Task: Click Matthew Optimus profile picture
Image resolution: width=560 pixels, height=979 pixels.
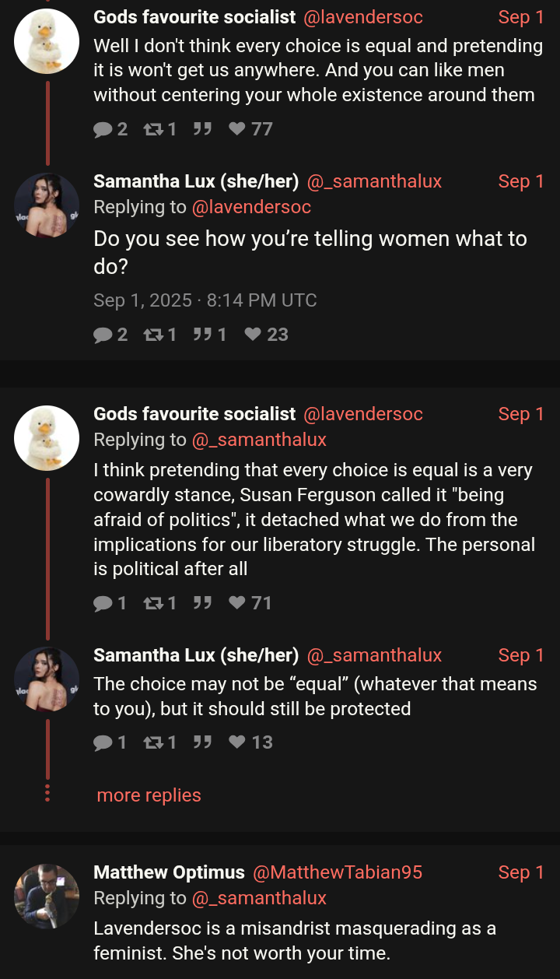Action: click(47, 897)
